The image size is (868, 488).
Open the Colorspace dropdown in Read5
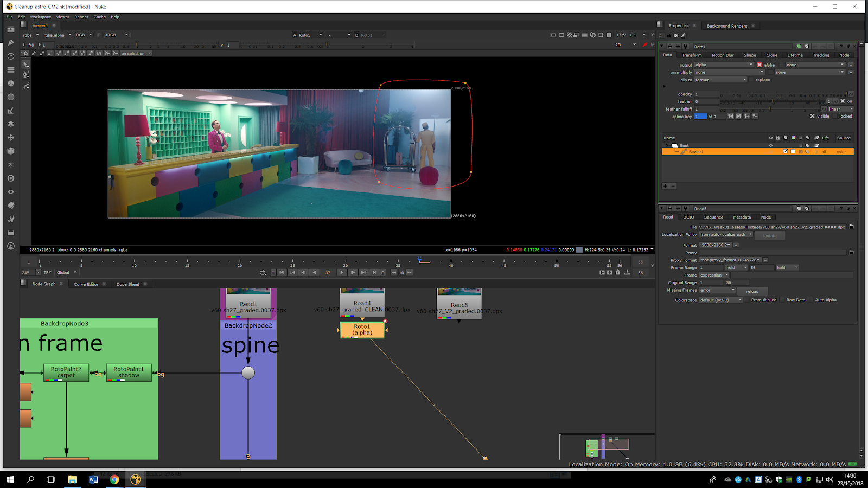click(720, 300)
